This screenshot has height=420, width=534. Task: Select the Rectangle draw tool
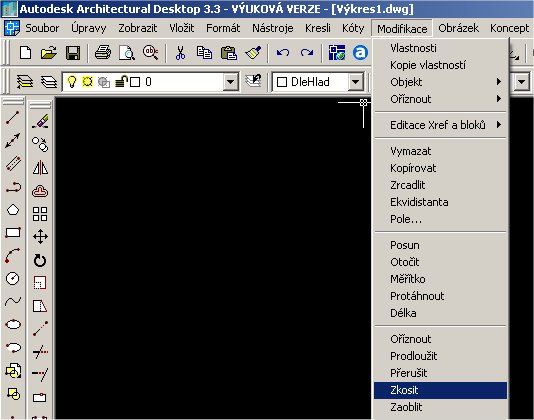13,233
